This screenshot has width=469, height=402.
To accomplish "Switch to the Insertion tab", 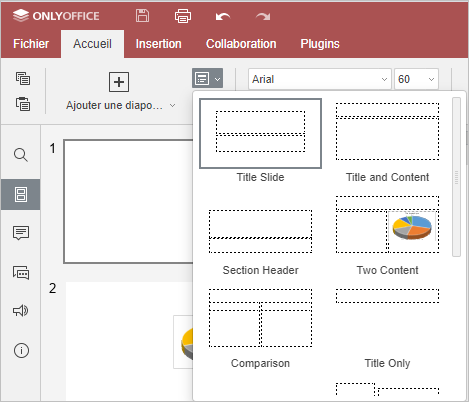I will (158, 44).
